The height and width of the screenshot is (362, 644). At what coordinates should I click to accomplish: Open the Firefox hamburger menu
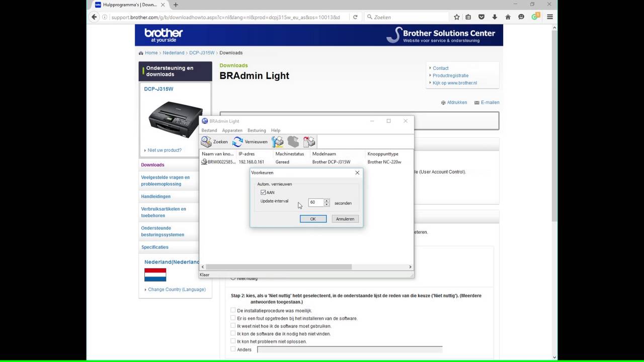point(550,17)
